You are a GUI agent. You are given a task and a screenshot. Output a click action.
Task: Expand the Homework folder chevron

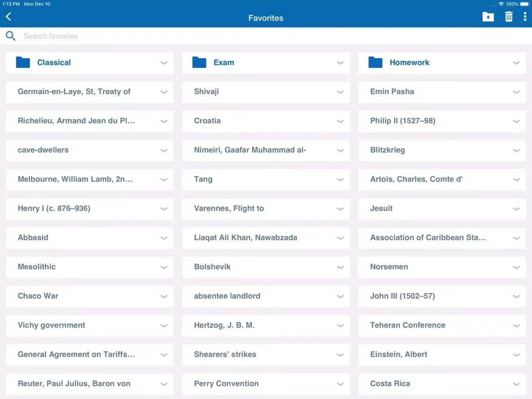click(517, 63)
